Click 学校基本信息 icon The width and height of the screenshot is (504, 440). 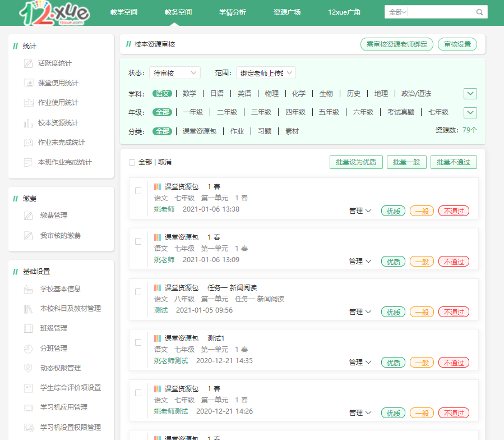(x=28, y=289)
